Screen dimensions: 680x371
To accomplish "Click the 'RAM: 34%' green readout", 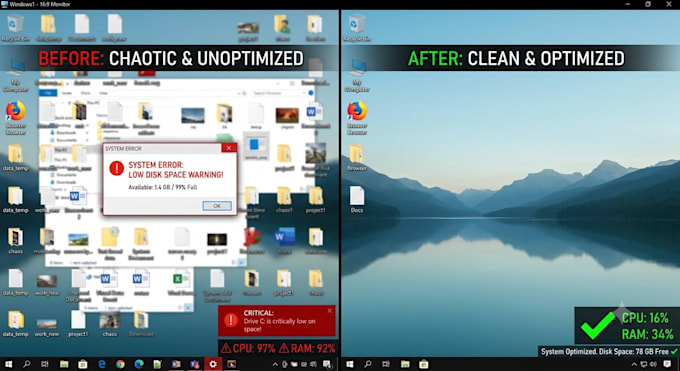I will click(648, 335).
